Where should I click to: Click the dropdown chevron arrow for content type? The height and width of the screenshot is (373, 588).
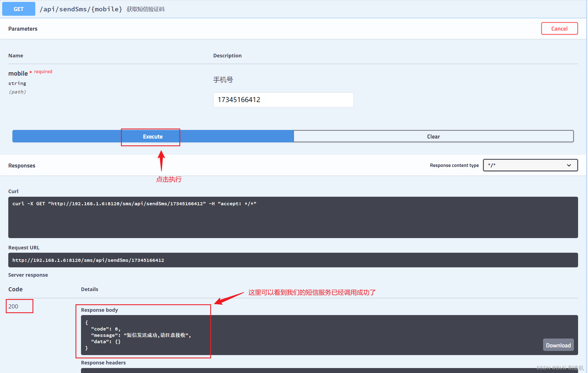(x=569, y=165)
